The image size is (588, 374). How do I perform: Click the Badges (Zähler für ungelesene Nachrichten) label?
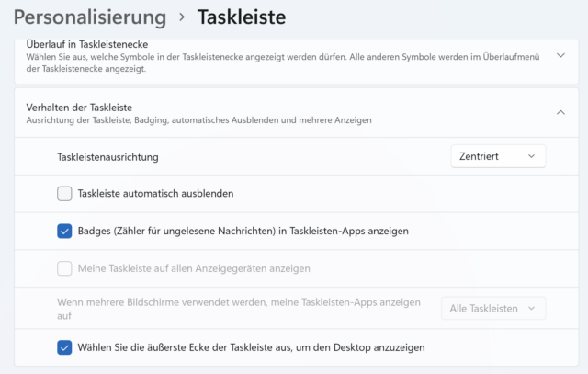(x=243, y=232)
